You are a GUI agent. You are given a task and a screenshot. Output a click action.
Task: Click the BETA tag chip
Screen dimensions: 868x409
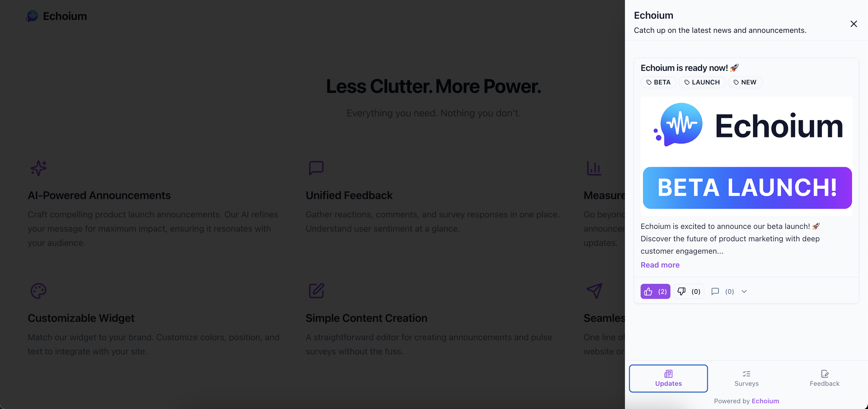pos(658,82)
